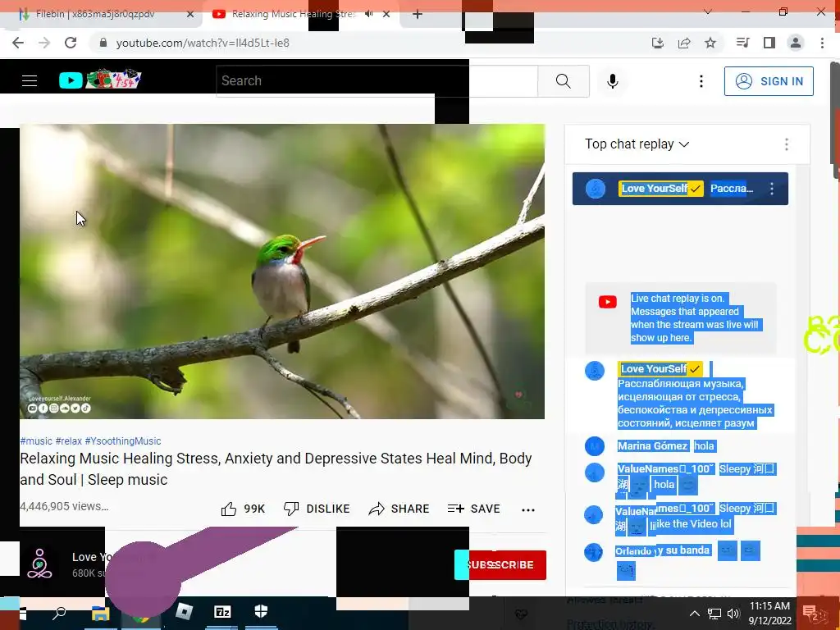Open the notification center icon
Image resolution: width=840 pixels, height=630 pixels.
tap(815, 614)
